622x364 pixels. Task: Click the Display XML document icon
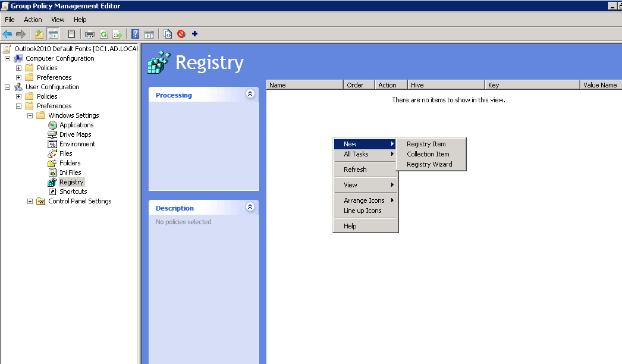tap(168, 34)
